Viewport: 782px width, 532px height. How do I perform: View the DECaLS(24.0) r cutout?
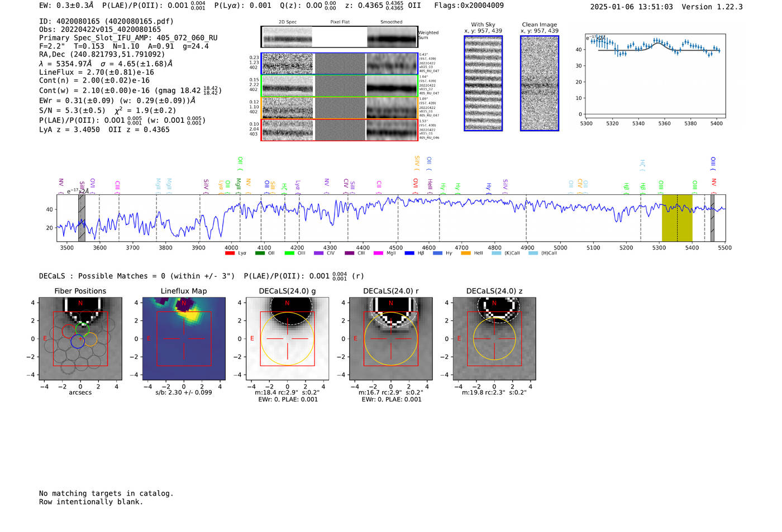pos(391,338)
